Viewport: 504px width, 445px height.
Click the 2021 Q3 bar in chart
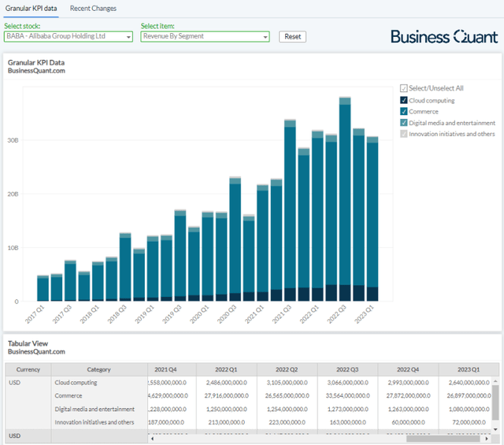pyautogui.click(x=290, y=210)
